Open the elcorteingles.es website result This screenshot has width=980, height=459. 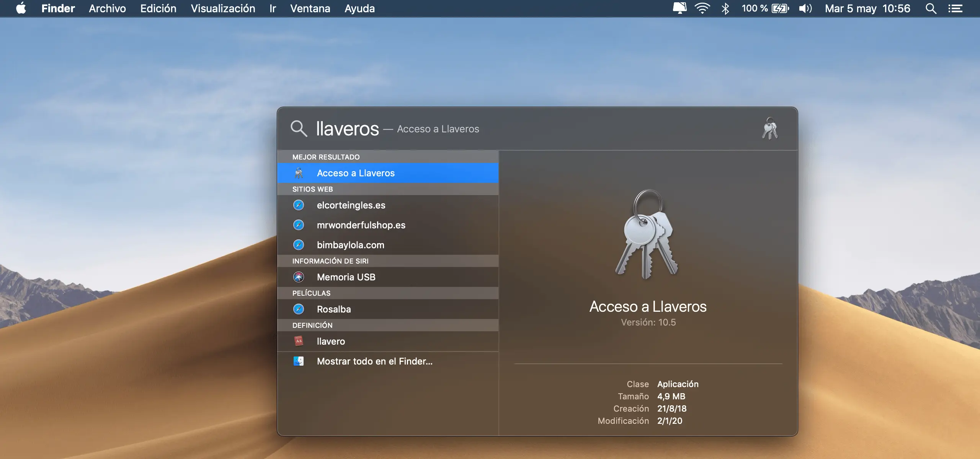[x=388, y=205]
